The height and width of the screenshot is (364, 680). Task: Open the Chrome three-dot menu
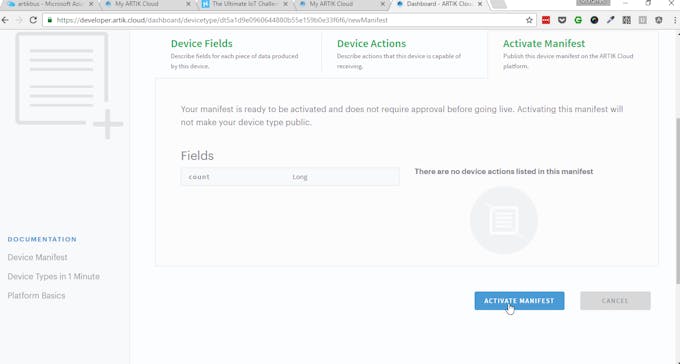tap(675, 20)
